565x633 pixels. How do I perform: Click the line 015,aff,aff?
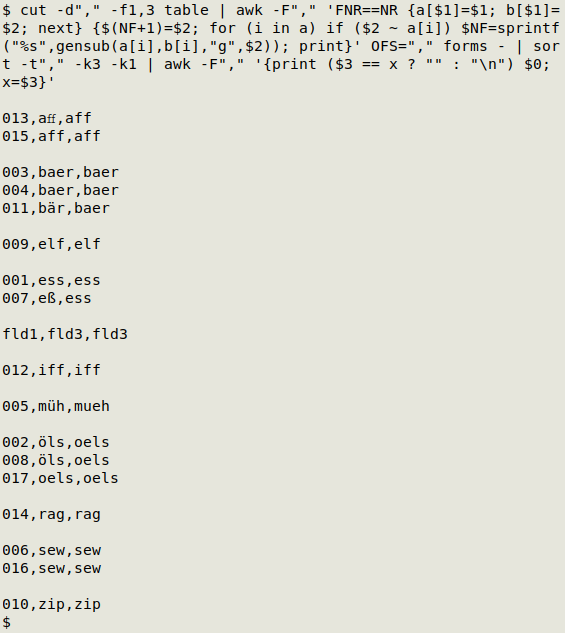(51, 136)
